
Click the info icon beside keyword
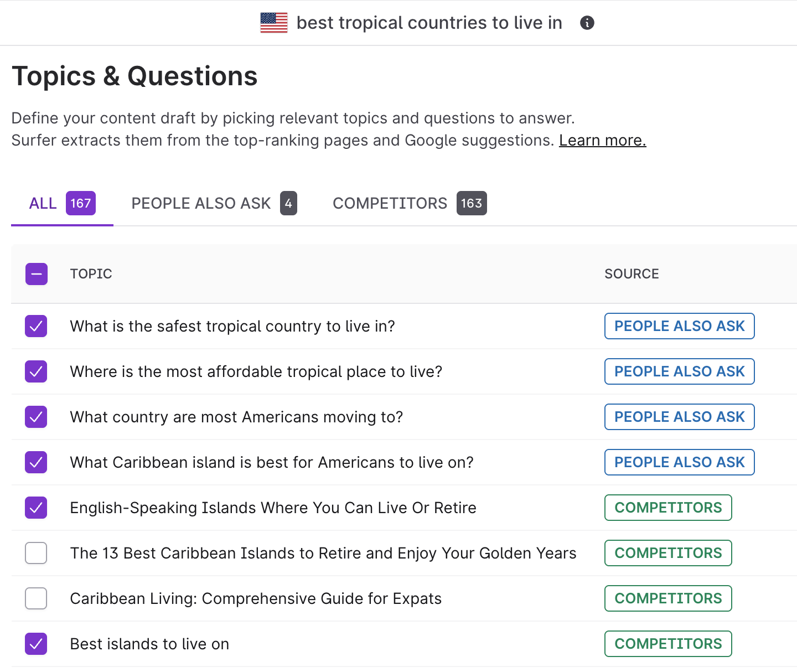[587, 23]
